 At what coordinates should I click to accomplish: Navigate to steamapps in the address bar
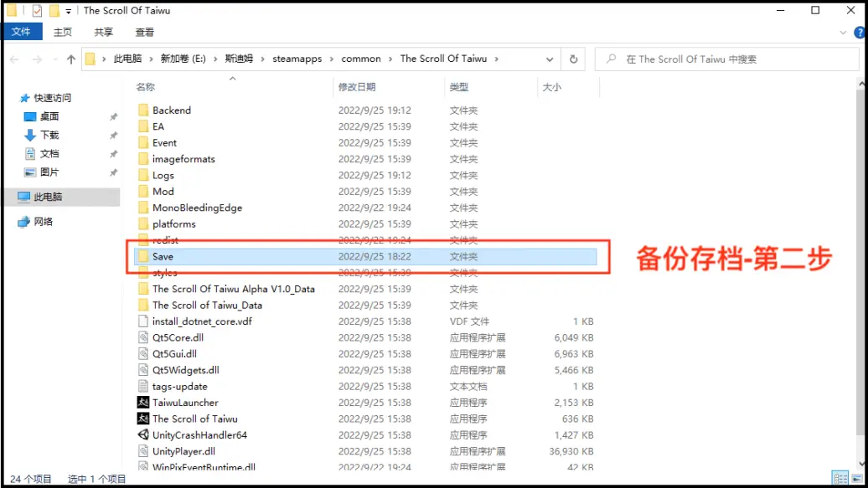tap(297, 59)
